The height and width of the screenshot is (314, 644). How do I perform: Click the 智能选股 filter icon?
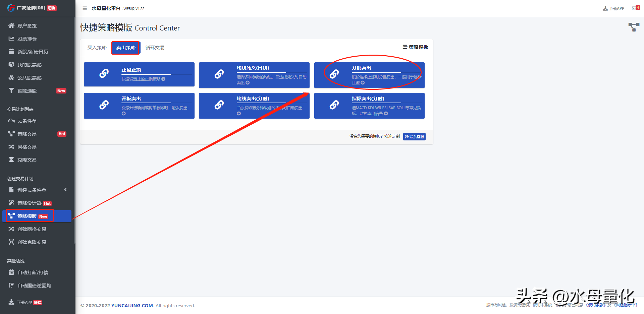pyautogui.click(x=11, y=90)
